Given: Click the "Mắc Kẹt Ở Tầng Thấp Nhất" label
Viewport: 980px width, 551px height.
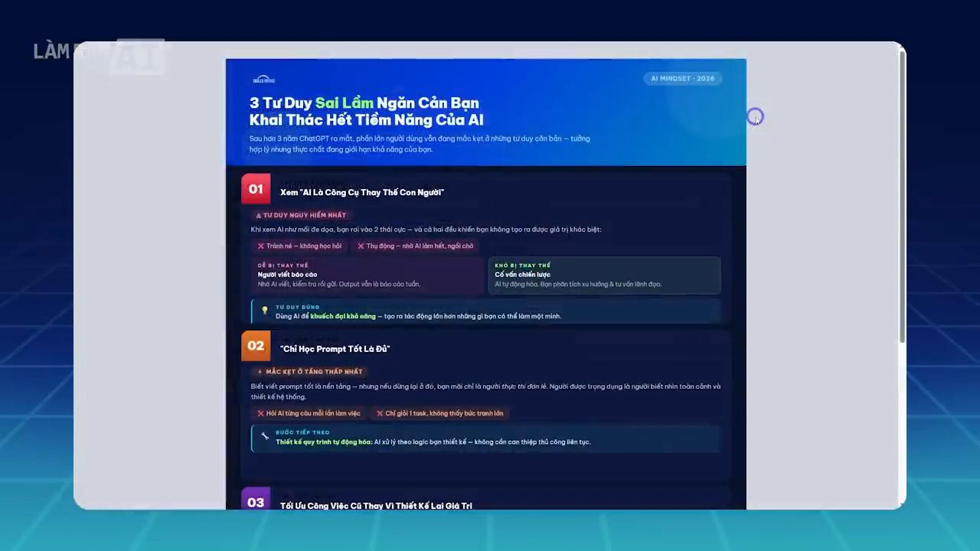Looking at the screenshot, I should 314,372.
